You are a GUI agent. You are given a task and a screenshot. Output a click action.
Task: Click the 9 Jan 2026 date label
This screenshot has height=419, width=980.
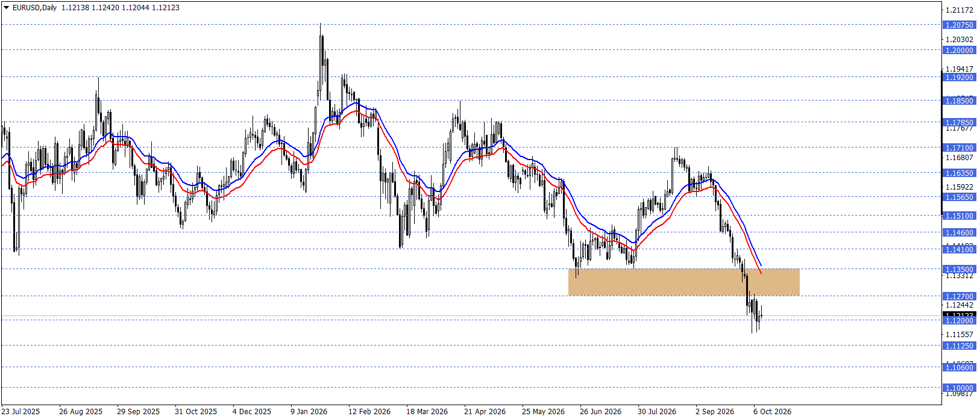pos(309,412)
